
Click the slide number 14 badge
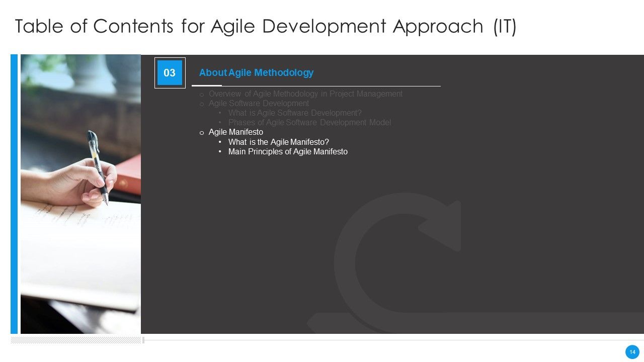632,352
